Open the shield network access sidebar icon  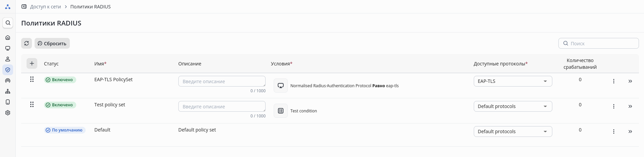tap(8, 70)
